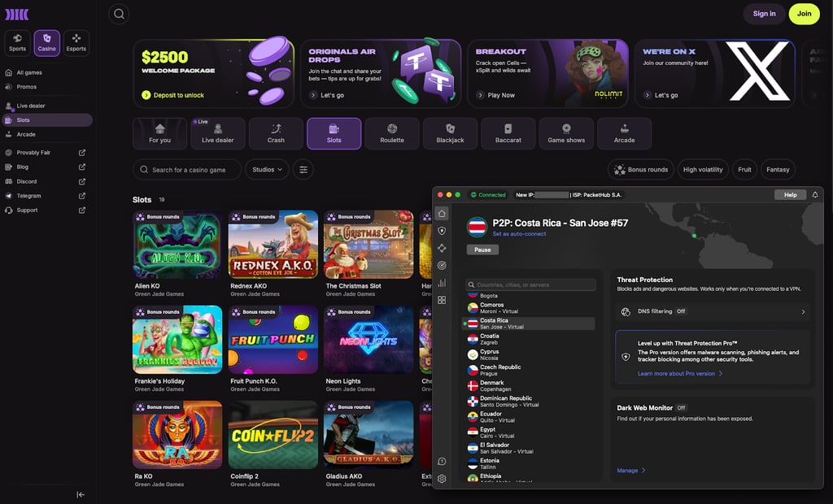Viewport: 833px width, 504px height.
Task: Open the search icon in the header
Action: (119, 14)
